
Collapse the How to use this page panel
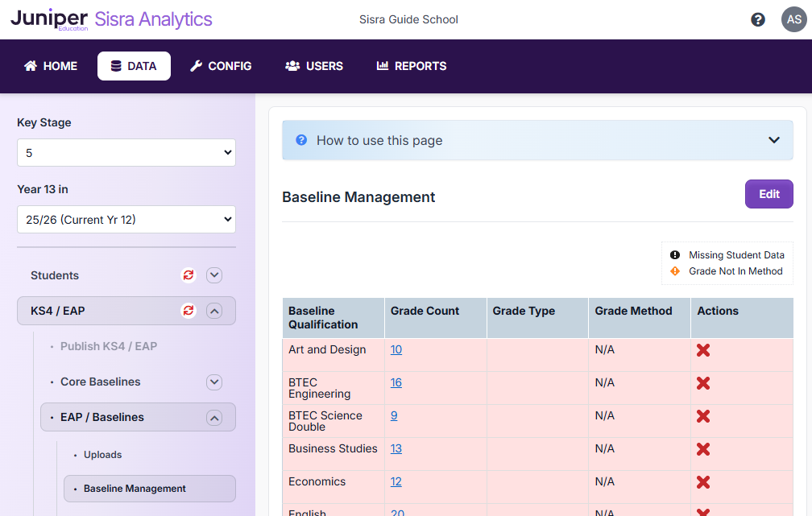pos(773,138)
